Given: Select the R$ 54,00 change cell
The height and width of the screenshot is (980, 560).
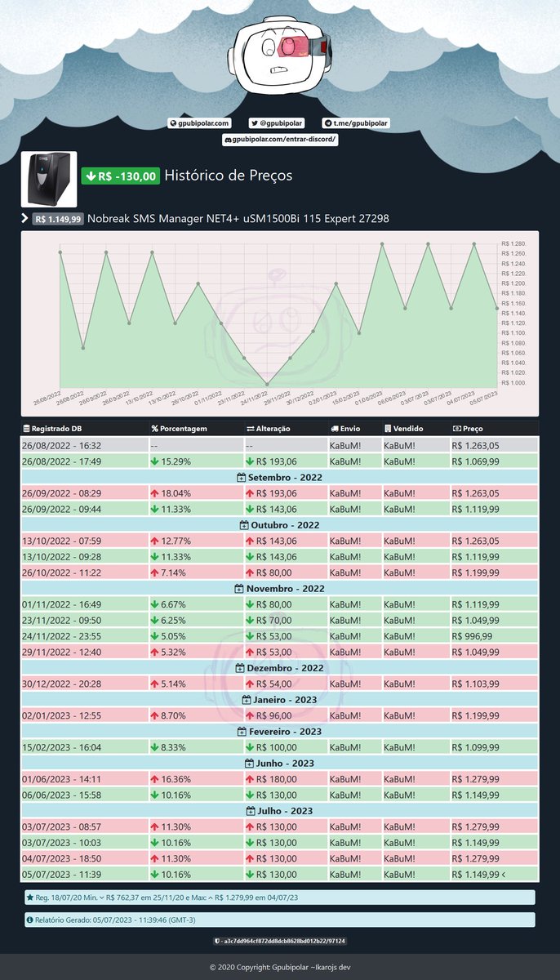Looking at the screenshot, I should [x=285, y=684].
